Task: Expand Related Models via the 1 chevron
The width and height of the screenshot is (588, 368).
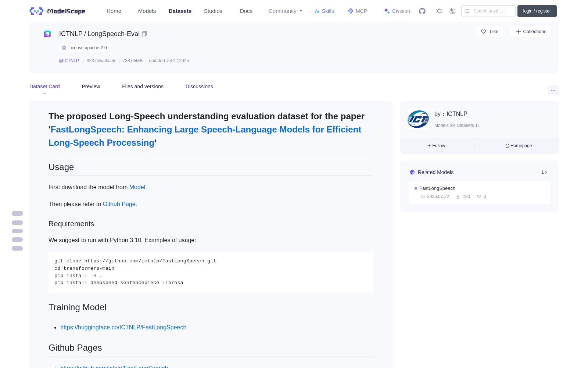Action: click(x=544, y=172)
